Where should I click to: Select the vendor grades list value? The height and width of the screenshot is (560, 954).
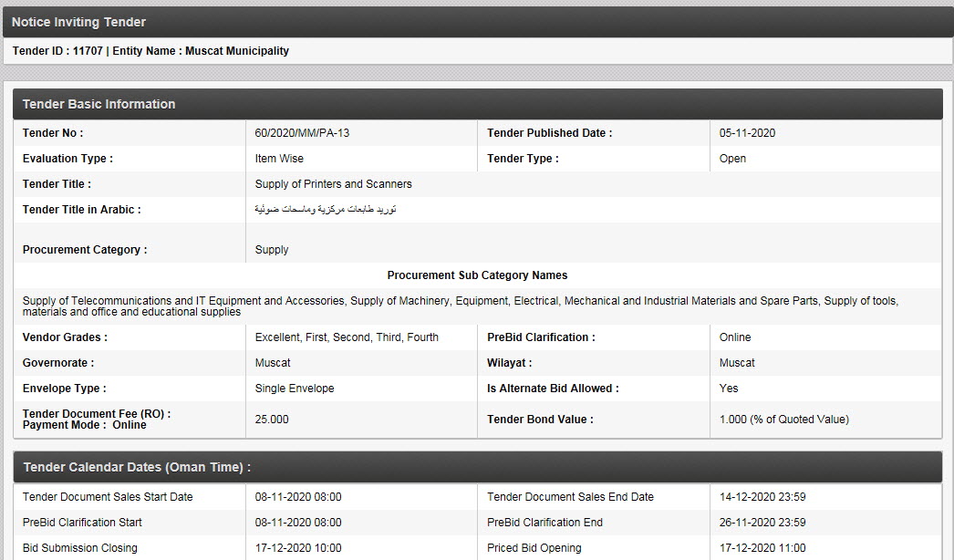[347, 337]
